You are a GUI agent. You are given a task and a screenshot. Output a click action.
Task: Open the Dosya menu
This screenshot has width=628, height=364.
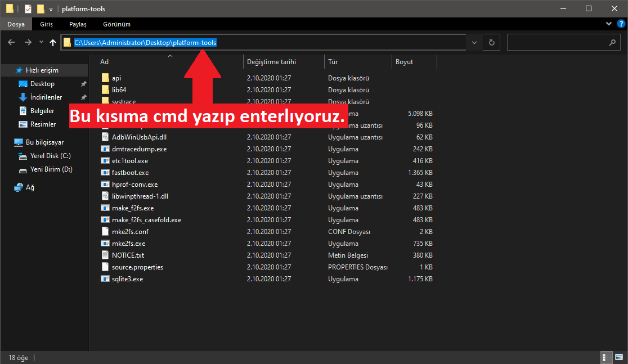click(x=16, y=24)
